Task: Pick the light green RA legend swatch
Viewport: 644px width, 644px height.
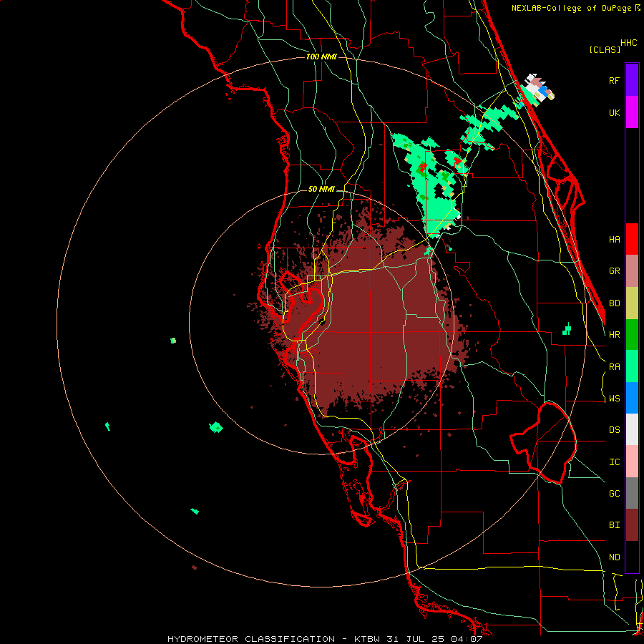Action: pyautogui.click(x=632, y=366)
